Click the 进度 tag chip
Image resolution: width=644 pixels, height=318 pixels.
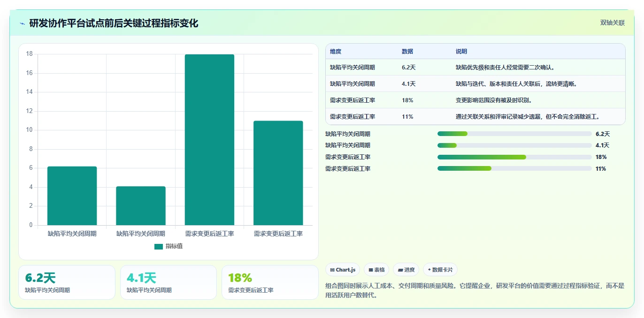coord(406,270)
